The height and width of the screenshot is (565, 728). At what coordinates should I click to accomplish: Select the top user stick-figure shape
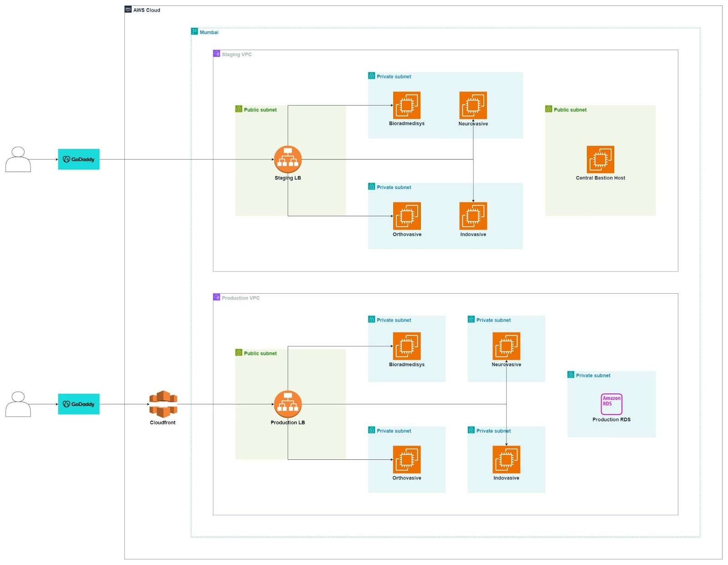pyautogui.click(x=17, y=159)
